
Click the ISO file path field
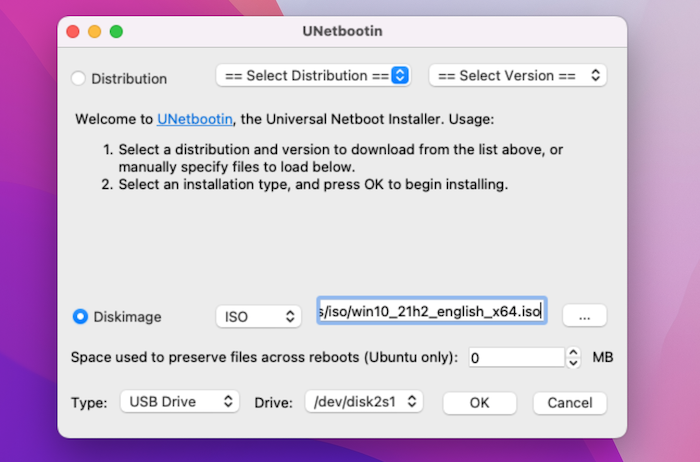pos(432,311)
